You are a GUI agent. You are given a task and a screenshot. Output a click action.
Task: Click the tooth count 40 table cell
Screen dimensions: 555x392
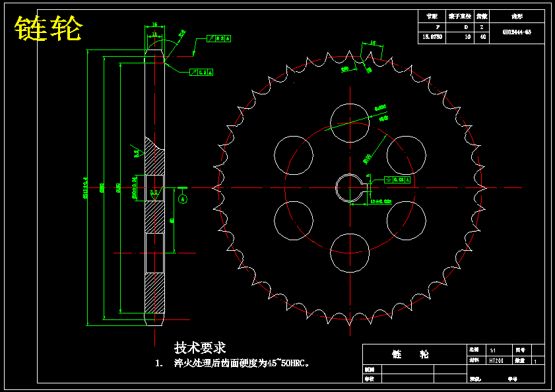pos(482,37)
